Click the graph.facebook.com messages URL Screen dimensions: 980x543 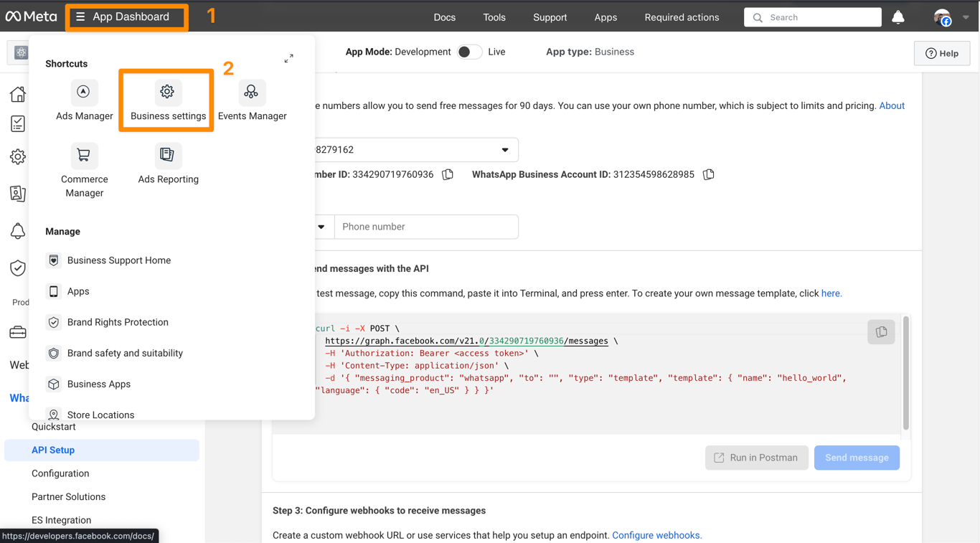(466, 341)
